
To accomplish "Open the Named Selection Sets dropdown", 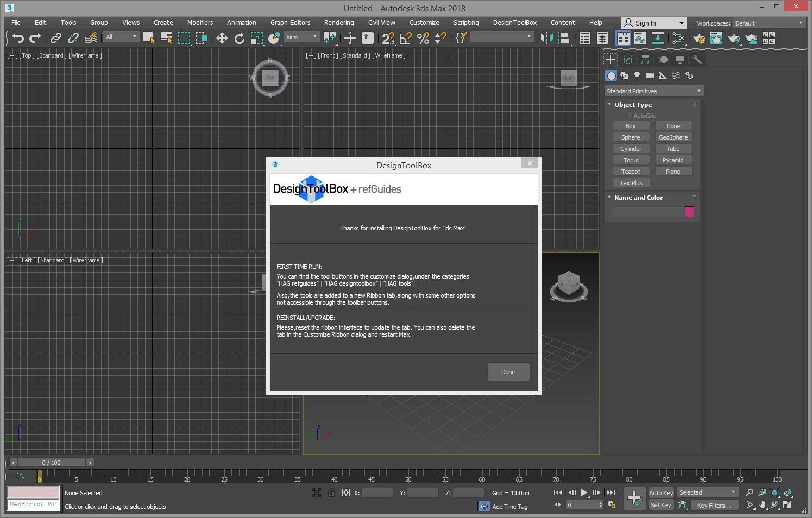I will click(501, 37).
